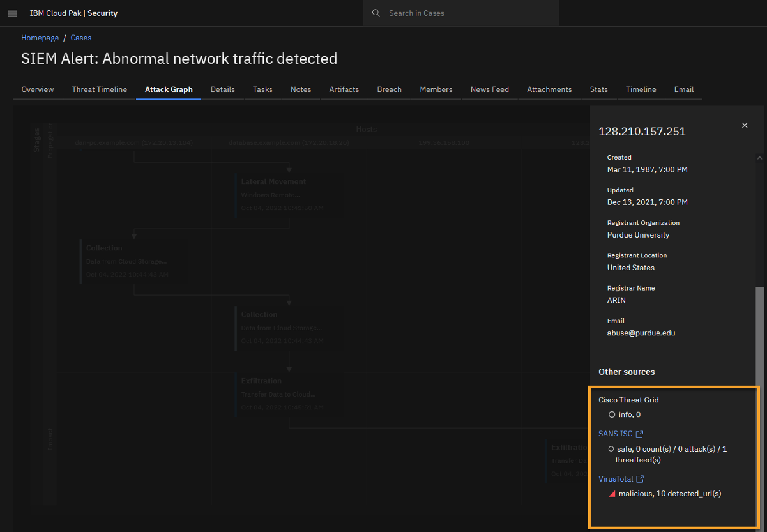Open the Cases breadcrumb link
This screenshot has width=767, height=532.
81,38
